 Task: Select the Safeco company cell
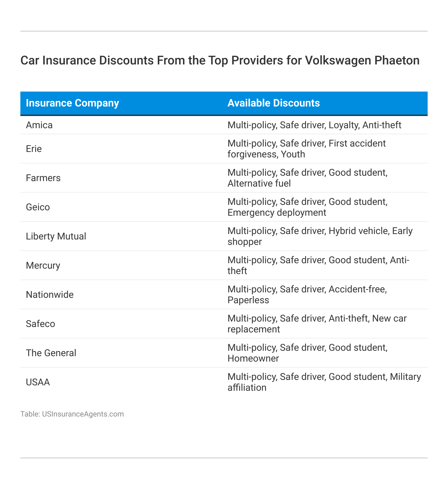click(x=40, y=324)
